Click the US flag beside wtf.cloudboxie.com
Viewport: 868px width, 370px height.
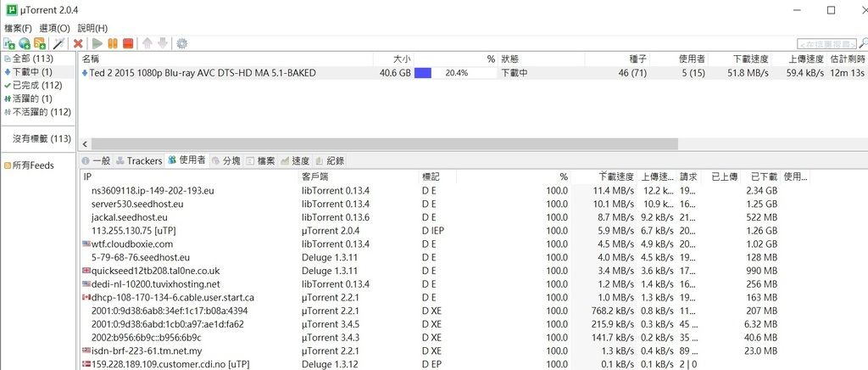[86, 244]
